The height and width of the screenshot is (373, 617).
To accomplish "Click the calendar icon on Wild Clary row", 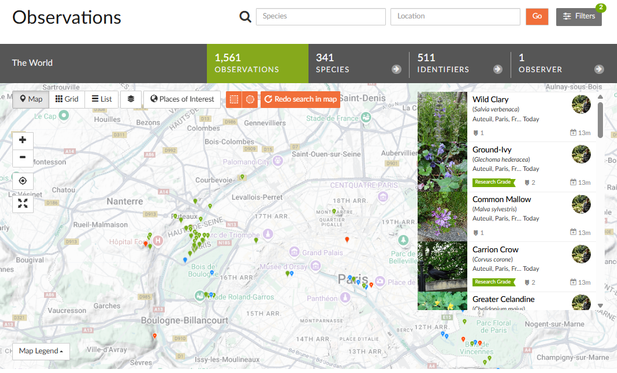I will tap(573, 133).
